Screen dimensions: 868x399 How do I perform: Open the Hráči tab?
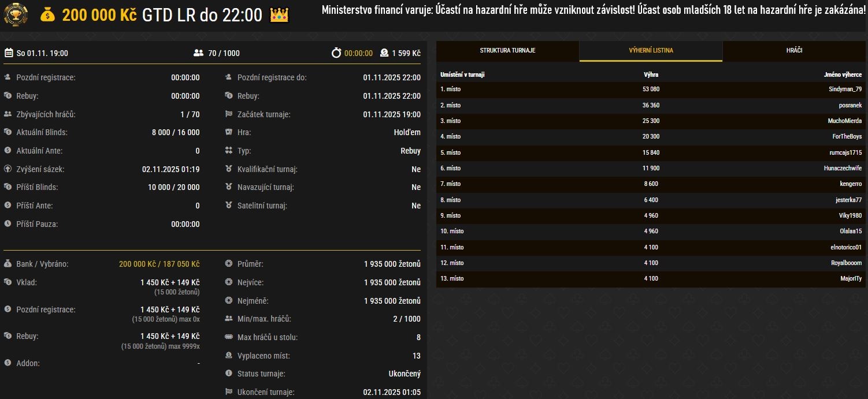[794, 51]
